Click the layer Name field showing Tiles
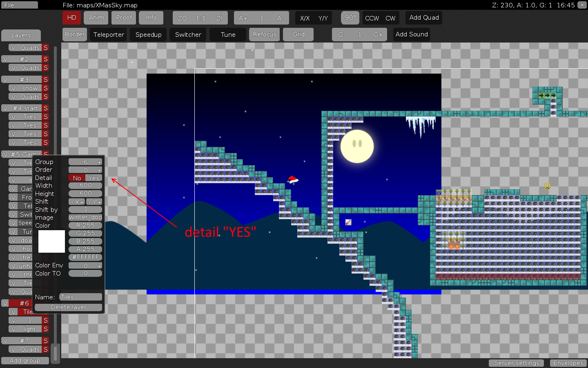This screenshot has width=588, height=368. click(x=80, y=297)
